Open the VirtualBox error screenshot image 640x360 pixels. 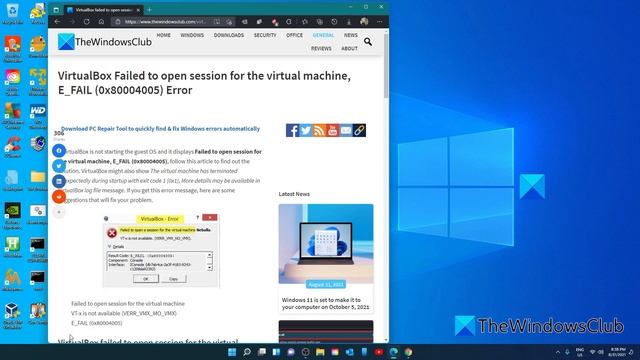161,251
